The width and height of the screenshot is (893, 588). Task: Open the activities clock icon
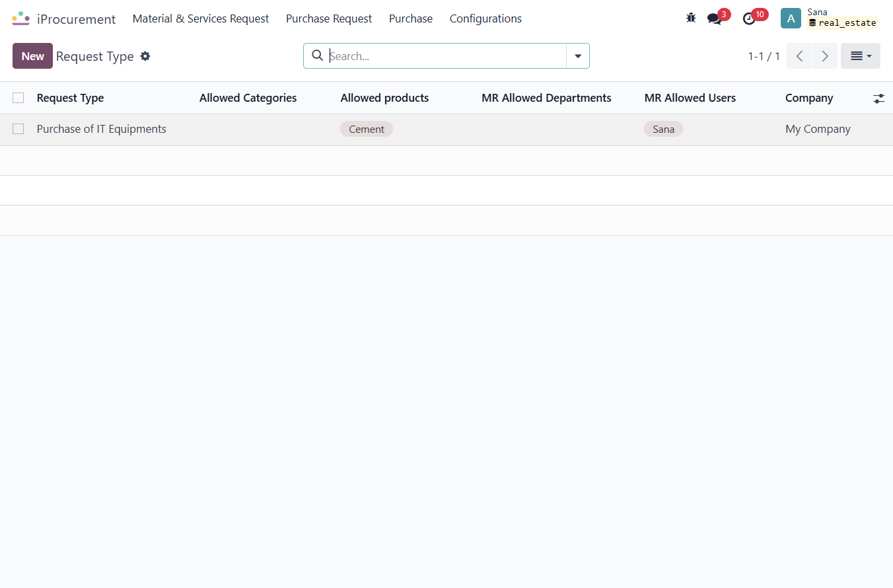point(749,18)
